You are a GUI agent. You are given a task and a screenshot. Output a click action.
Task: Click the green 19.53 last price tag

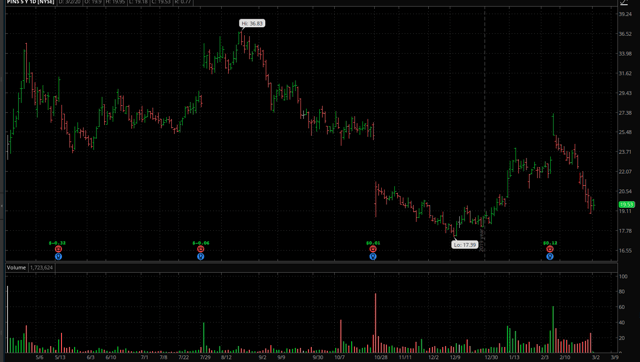point(627,204)
